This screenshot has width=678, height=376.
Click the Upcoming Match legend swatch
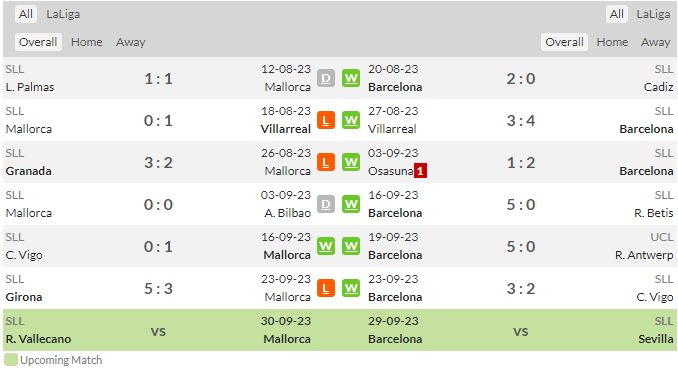coord(11,360)
